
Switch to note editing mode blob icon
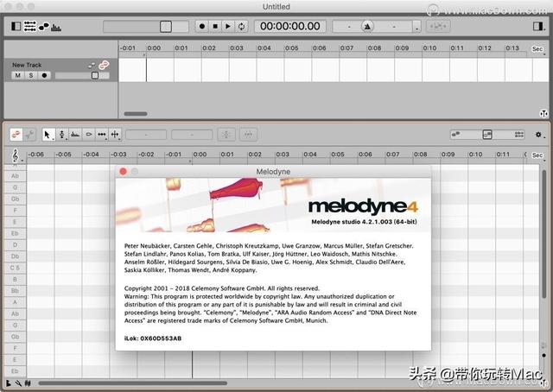(16, 135)
